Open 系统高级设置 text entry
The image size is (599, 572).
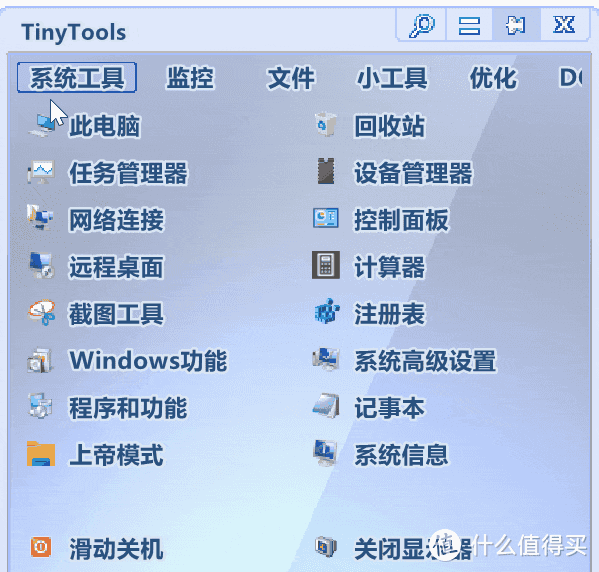pyautogui.click(x=425, y=361)
